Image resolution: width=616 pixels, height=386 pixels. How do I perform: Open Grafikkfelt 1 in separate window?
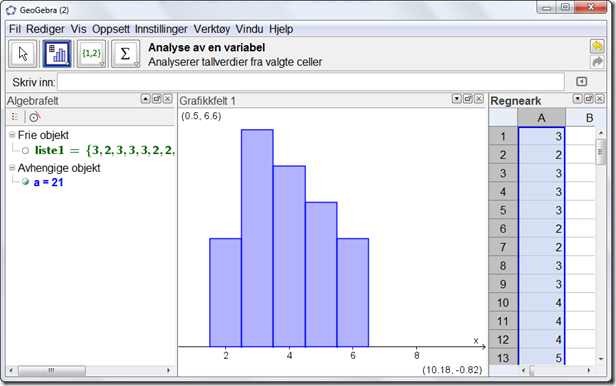(468, 99)
